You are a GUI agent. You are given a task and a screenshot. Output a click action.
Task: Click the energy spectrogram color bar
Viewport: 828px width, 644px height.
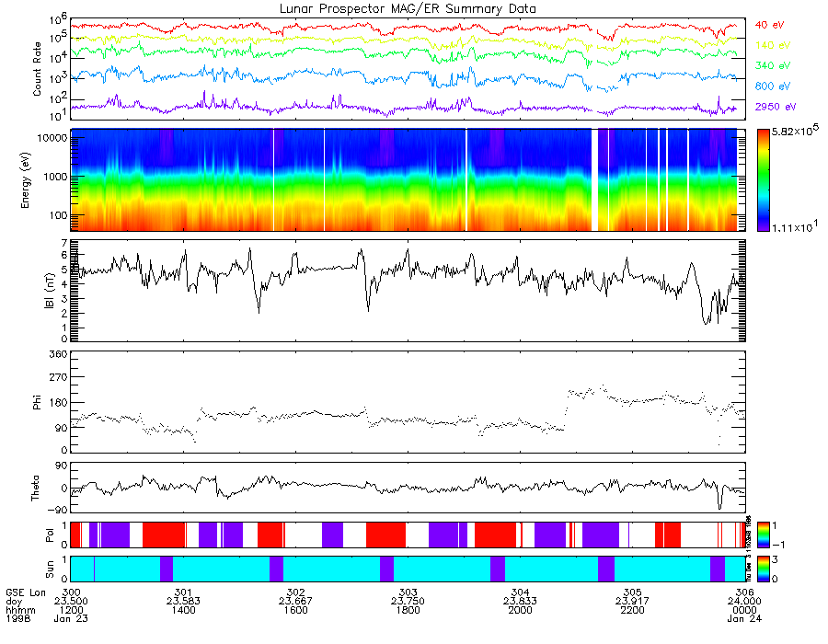tap(763, 180)
